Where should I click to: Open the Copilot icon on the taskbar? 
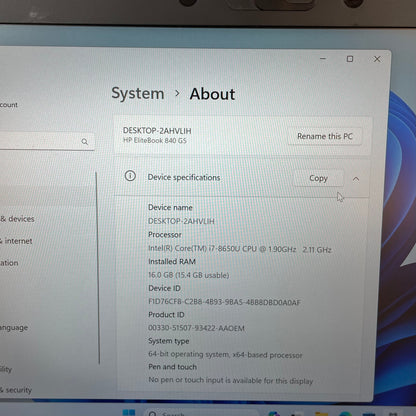tap(274, 414)
